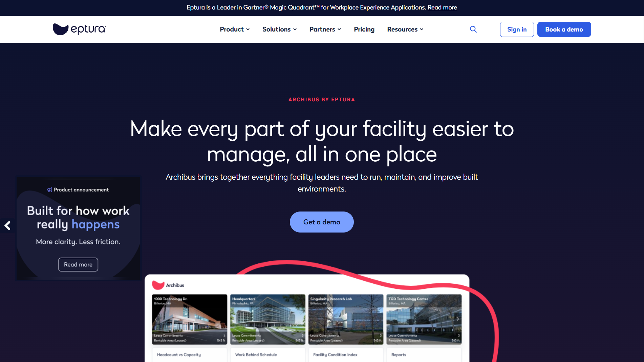
Task: Open the Reports card
Action: coord(424,355)
